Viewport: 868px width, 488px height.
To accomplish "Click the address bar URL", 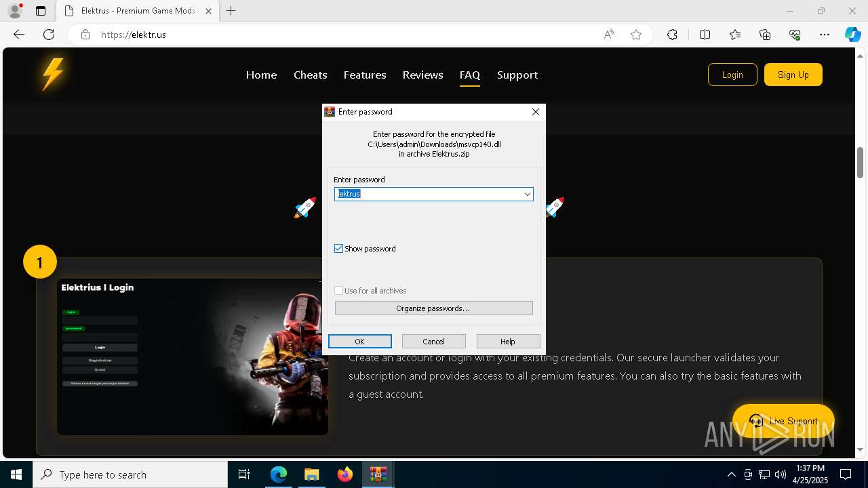I will click(x=134, y=35).
